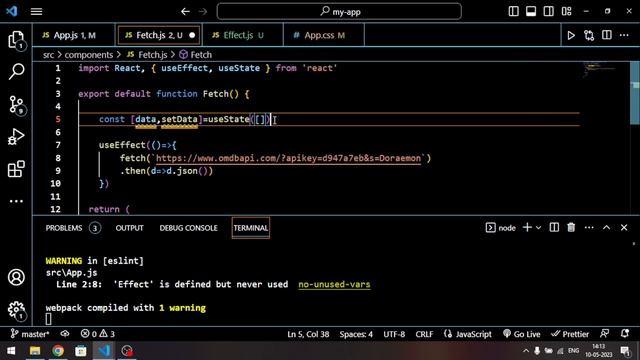Change the JavaScript language mode

coord(468,334)
